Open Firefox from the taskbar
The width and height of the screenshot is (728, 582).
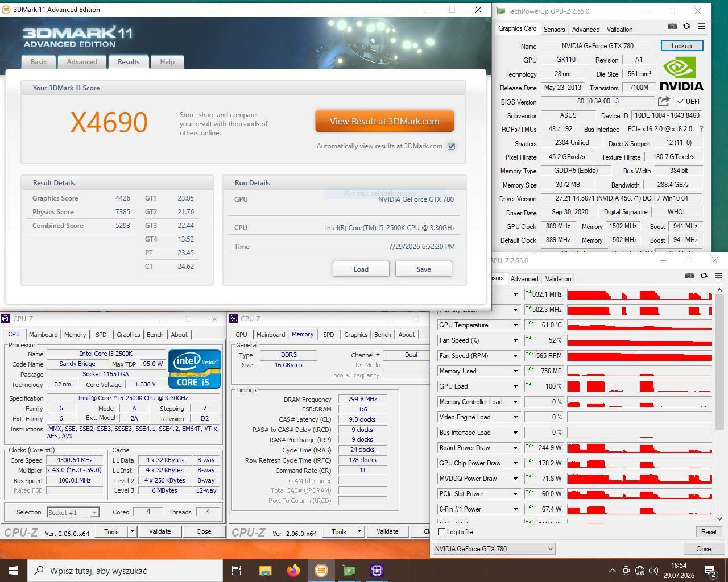point(293,570)
